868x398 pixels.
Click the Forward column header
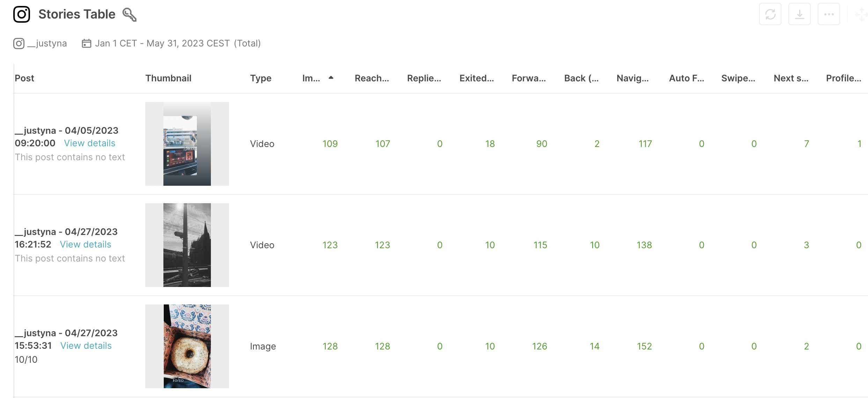(x=529, y=78)
